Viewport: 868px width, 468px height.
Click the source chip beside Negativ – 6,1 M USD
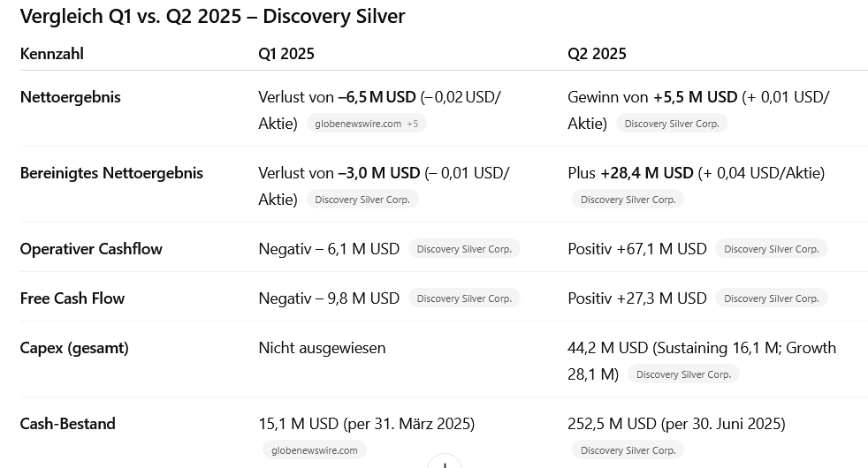pos(463,249)
